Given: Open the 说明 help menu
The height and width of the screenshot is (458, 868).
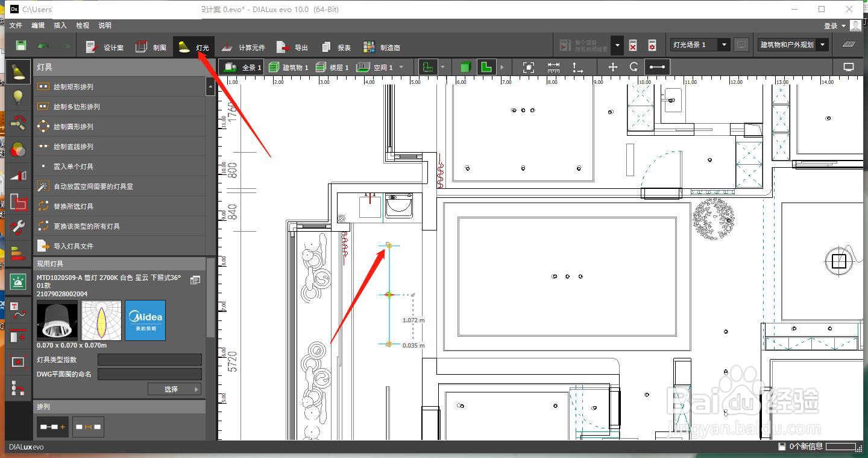Looking at the screenshot, I should point(105,25).
